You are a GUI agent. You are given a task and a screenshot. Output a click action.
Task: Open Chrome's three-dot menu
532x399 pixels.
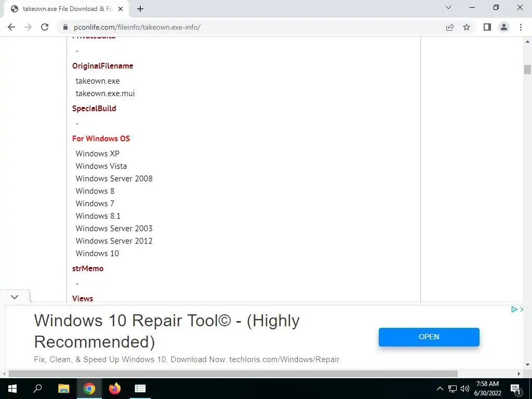point(521,27)
